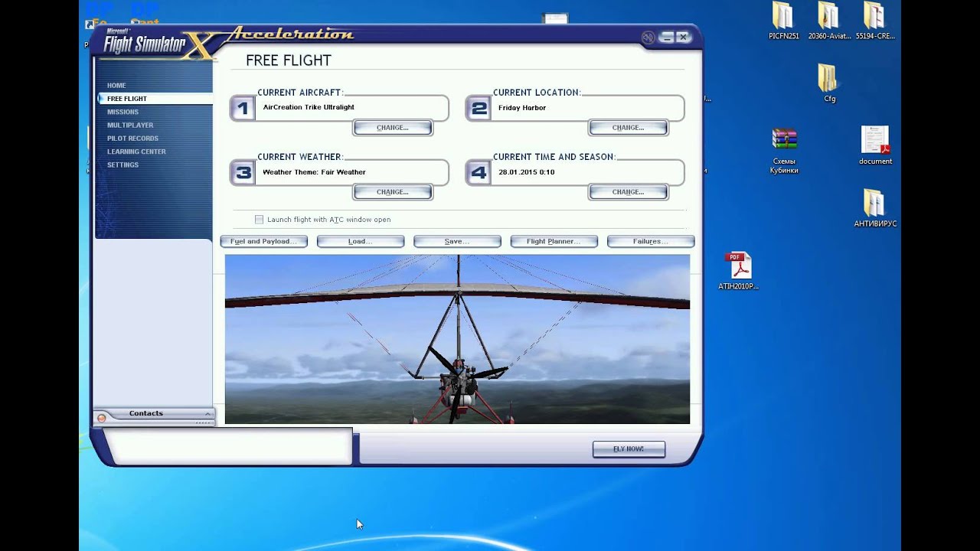Mute sound with the speaker icon in title bar
This screenshot has height=551, width=980.
pos(648,37)
